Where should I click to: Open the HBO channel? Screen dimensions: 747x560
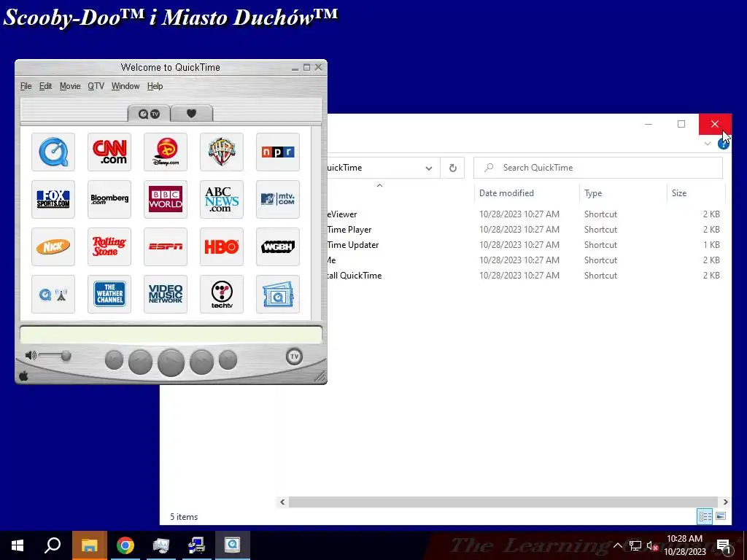222,246
